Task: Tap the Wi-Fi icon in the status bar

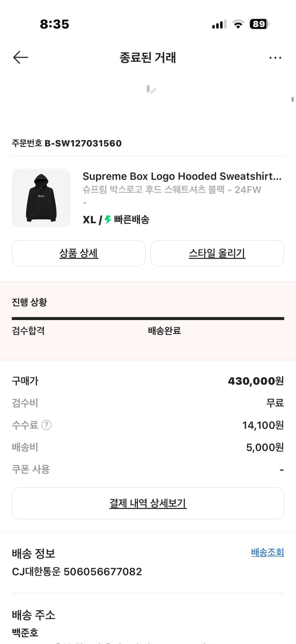Action: click(239, 24)
